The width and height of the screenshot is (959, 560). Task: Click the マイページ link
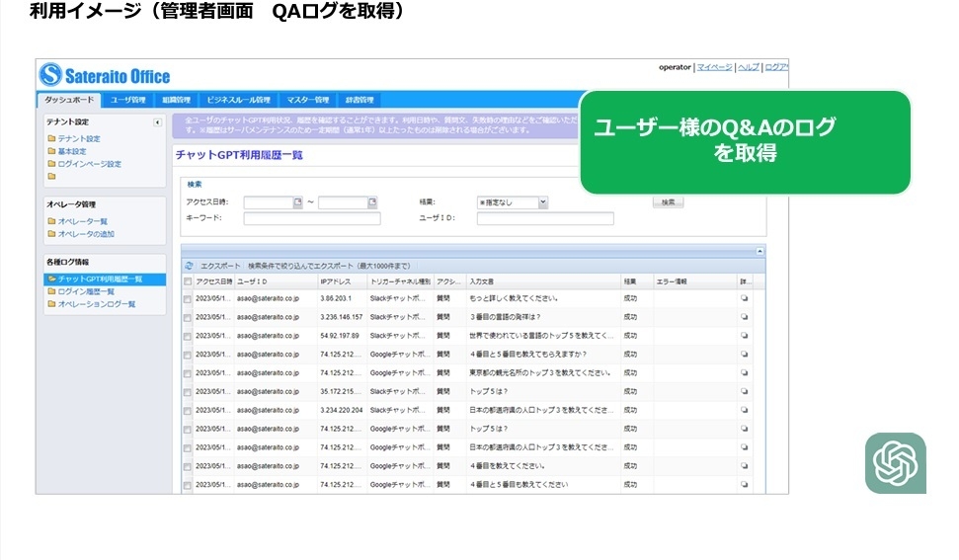tap(714, 67)
